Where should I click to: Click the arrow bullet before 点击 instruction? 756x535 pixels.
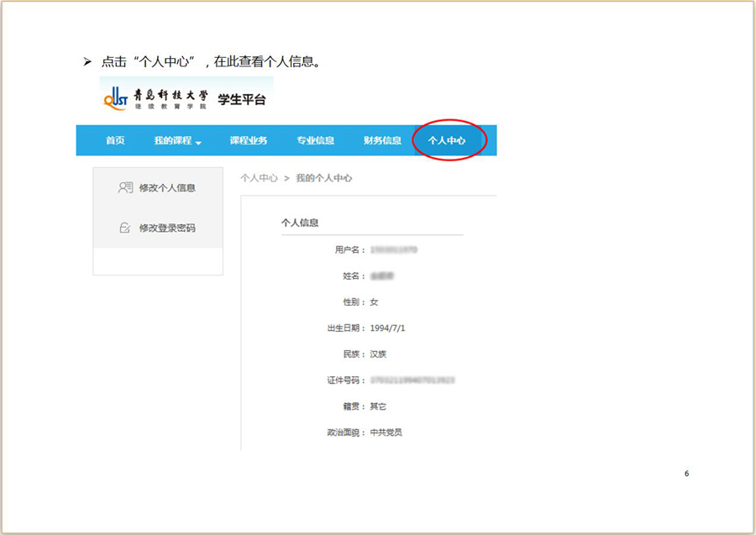click(x=87, y=62)
